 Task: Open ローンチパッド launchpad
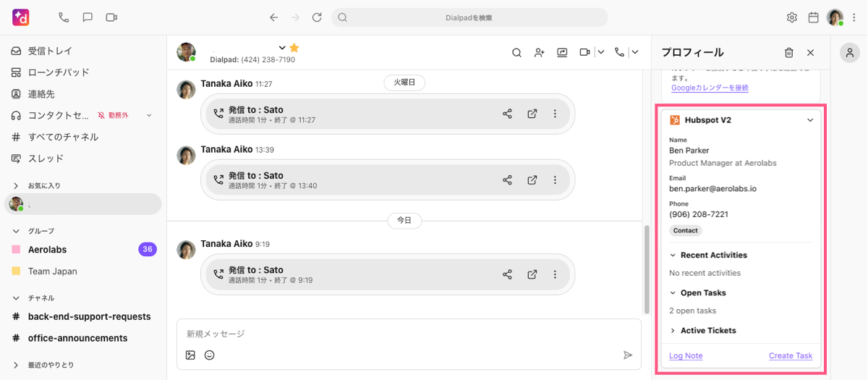(x=83, y=72)
